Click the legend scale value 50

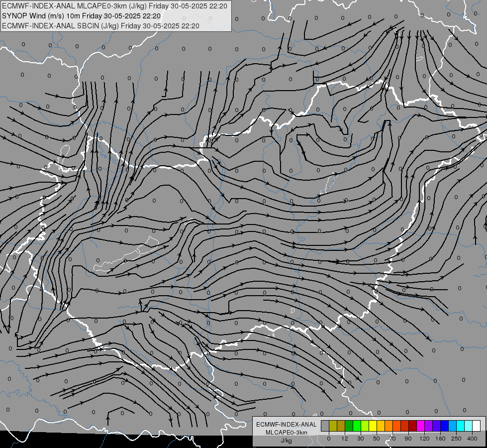pyautogui.click(x=377, y=439)
